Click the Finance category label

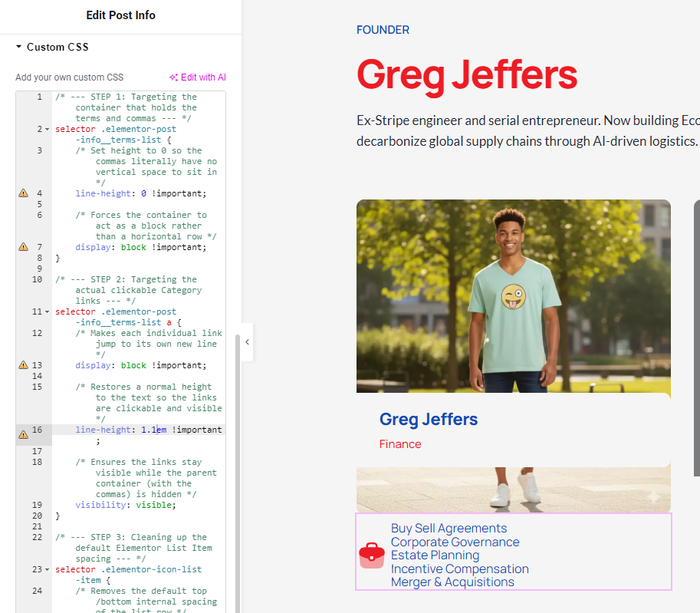pos(400,444)
